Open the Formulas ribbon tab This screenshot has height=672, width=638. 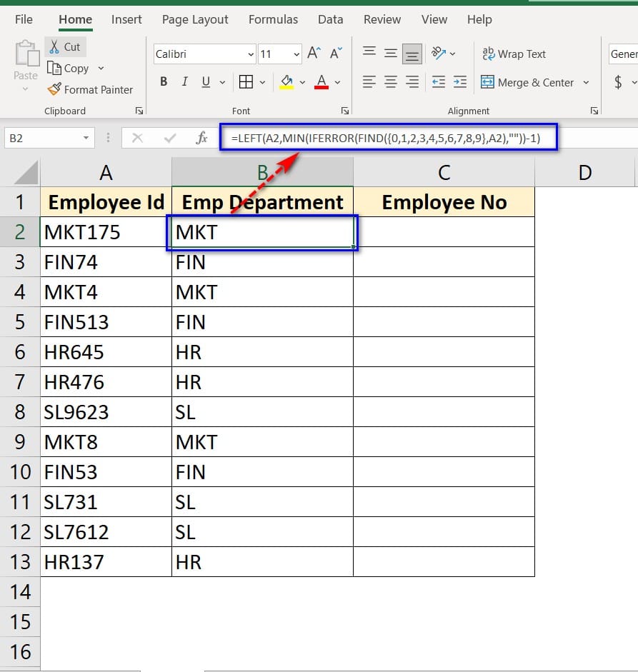[x=273, y=19]
